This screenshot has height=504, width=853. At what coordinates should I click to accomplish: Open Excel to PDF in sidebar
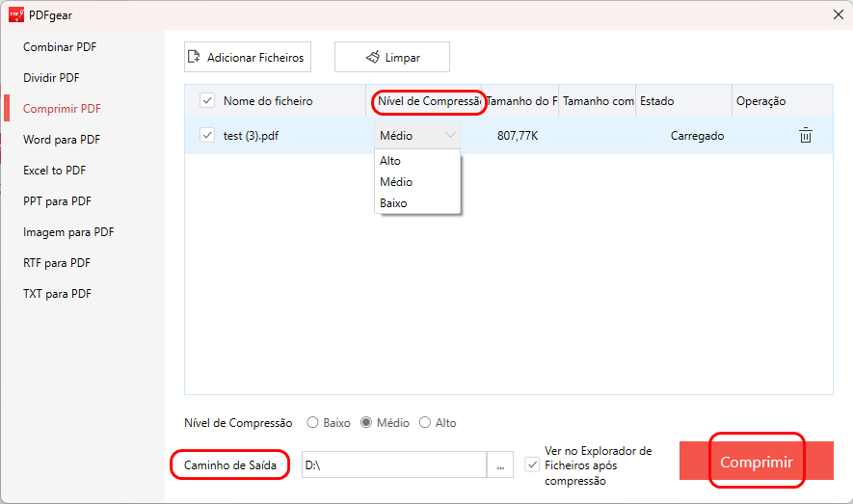click(54, 171)
